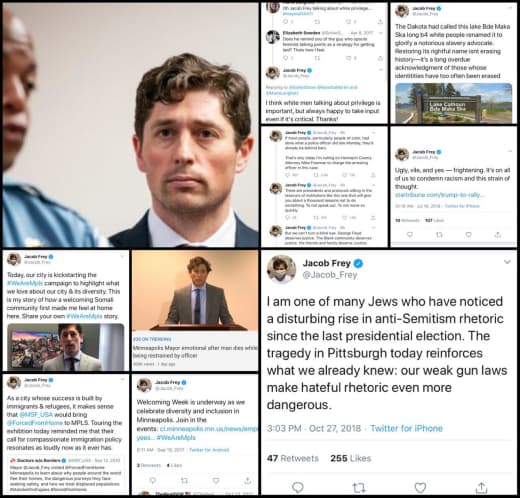520x498 pixels.
Task: Like the Pittsburgh tweet with the heart icon
Action: coord(420,488)
